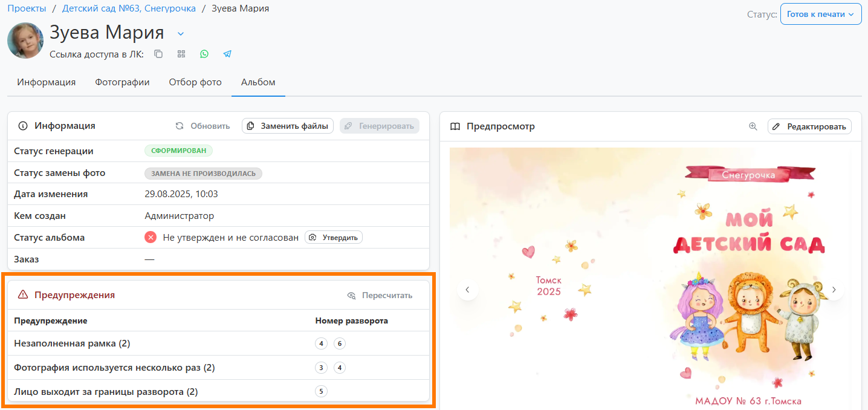Share access link via WhatsApp

pyautogui.click(x=204, y=54)
